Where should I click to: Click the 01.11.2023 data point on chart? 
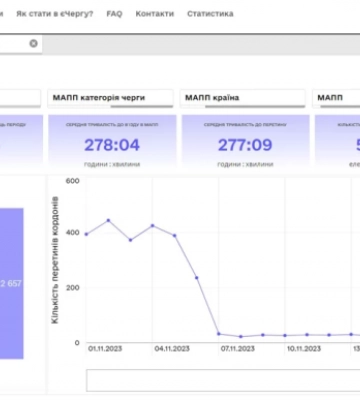pos(86,234)
